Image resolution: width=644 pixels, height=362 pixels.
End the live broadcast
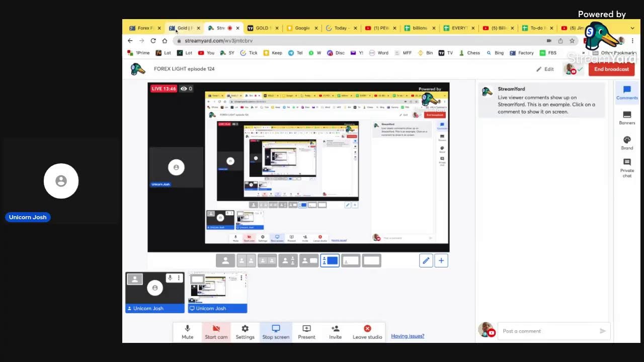click(611, 69)
